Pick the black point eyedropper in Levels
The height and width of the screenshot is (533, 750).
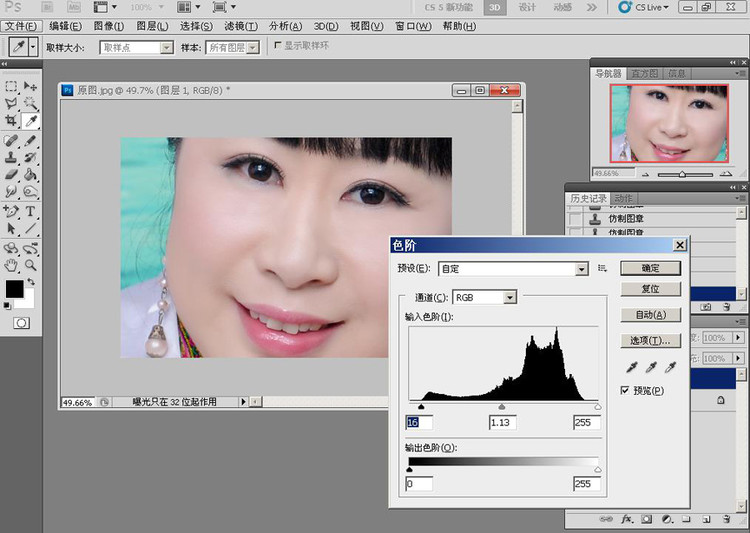point(632,367)
